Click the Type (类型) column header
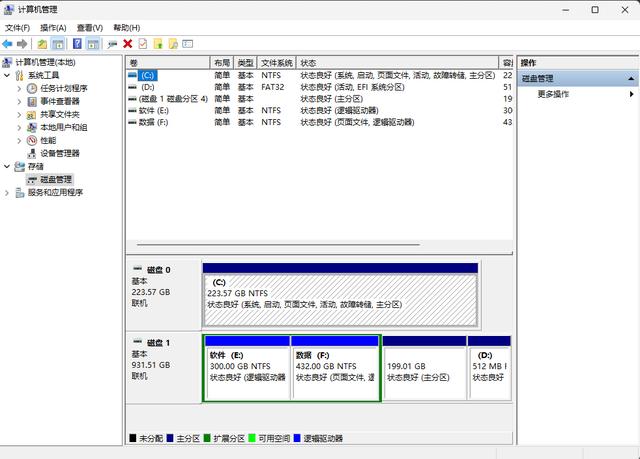This screenshot has width=640, height=459. (245, 63)
